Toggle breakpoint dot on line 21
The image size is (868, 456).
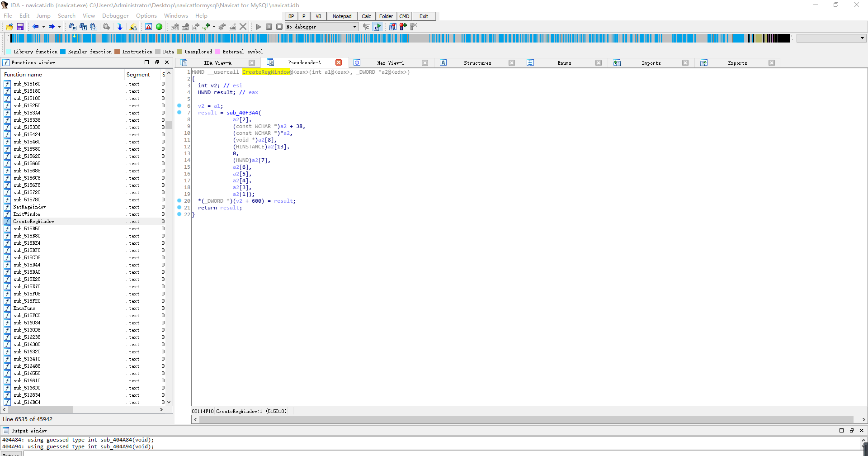(179, 208)
